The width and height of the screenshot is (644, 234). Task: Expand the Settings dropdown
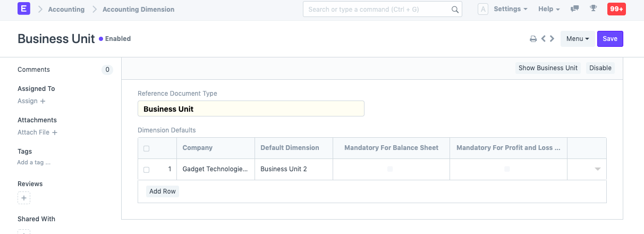(x=510, y=9)
